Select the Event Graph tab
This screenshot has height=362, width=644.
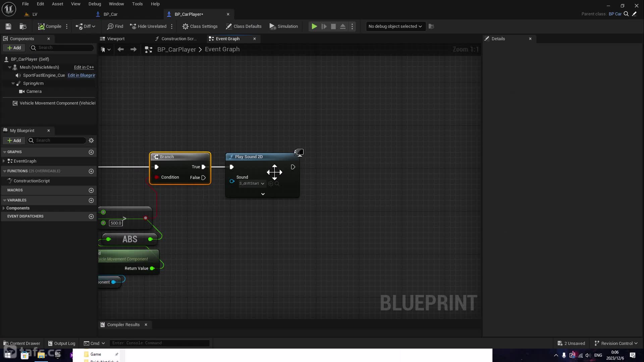coord(227,39)
